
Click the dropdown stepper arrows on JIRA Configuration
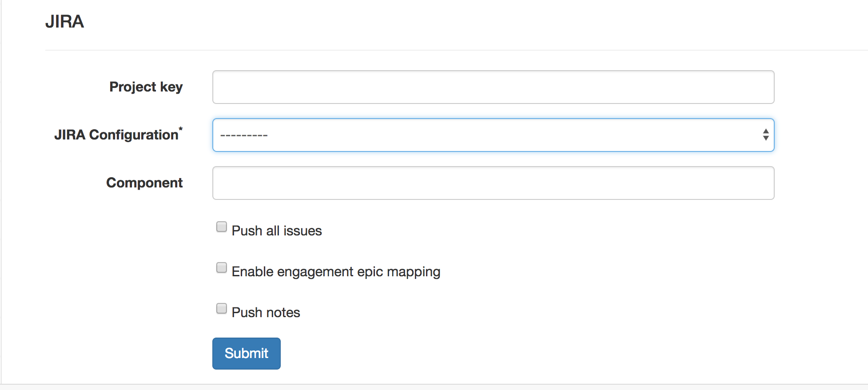(765, 135)
